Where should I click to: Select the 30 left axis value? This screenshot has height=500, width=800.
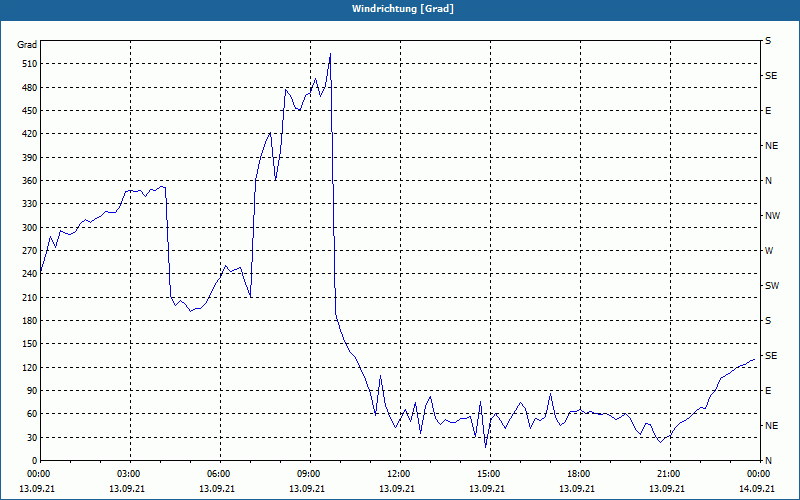(x=30, y=437)
